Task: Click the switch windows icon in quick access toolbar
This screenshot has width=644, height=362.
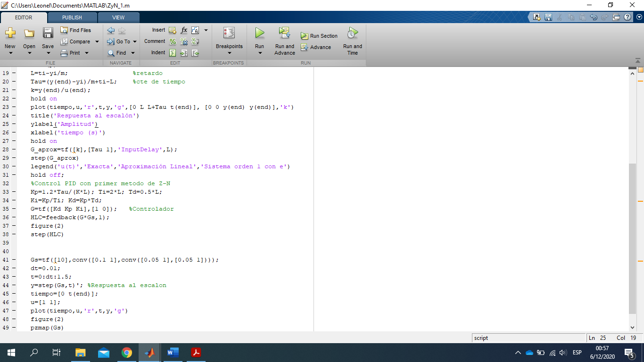Action: click(x=616, y=17)
